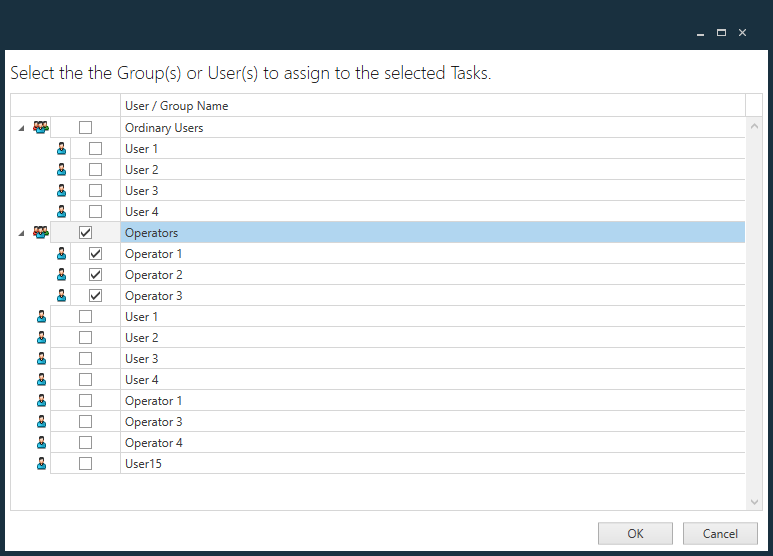Uncheck the Operators group checkbox
Image resolution: width=773 pixels, height=556 pixels.
[86, 233]
